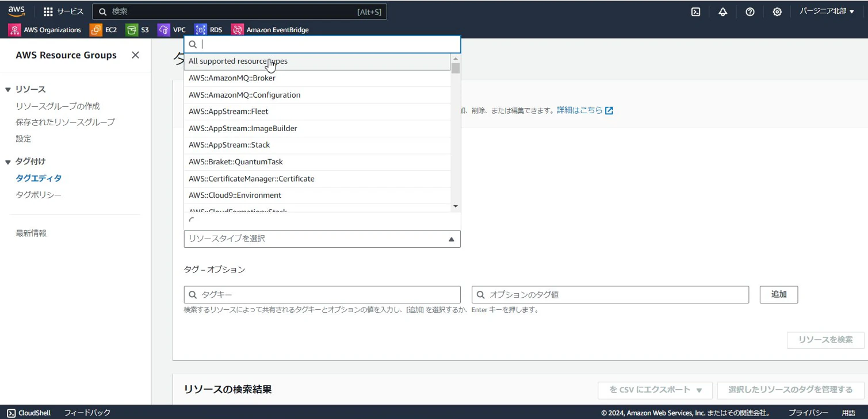Open the notifications bell icon
Screen dimensions: 868x419
click(x=723, y=11)
